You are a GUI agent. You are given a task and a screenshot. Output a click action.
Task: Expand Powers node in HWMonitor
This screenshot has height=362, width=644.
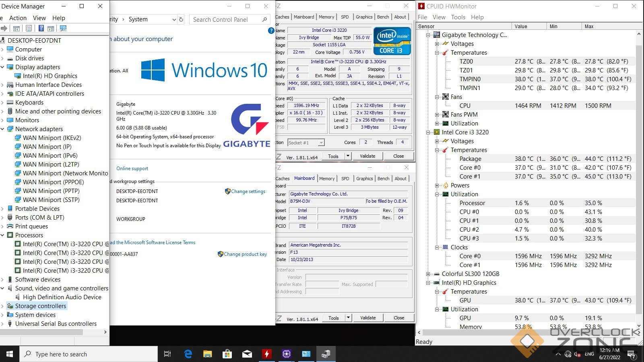(x=437, y=185)
